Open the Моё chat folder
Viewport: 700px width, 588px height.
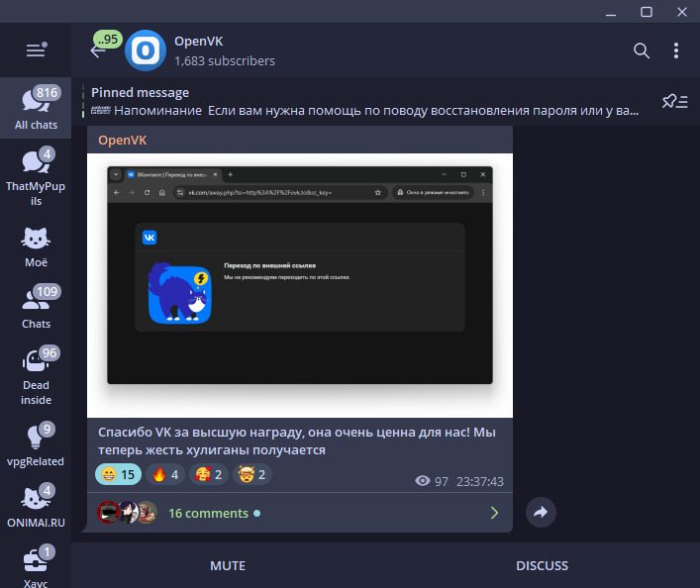click(36, 247)
